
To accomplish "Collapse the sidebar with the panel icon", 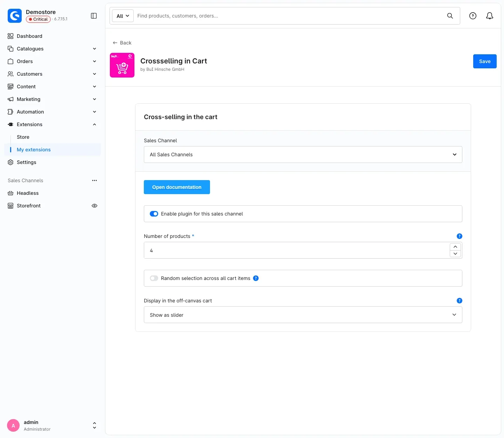I will [x=94, y=16].
